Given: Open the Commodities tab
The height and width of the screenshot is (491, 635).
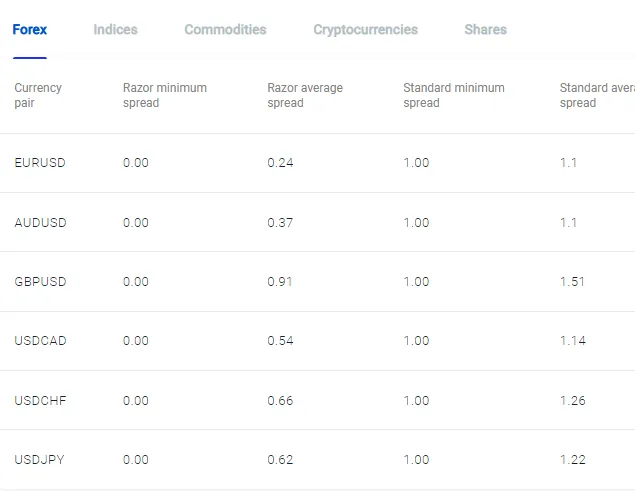Looking at the screenshot, I should tap(225, 30).
